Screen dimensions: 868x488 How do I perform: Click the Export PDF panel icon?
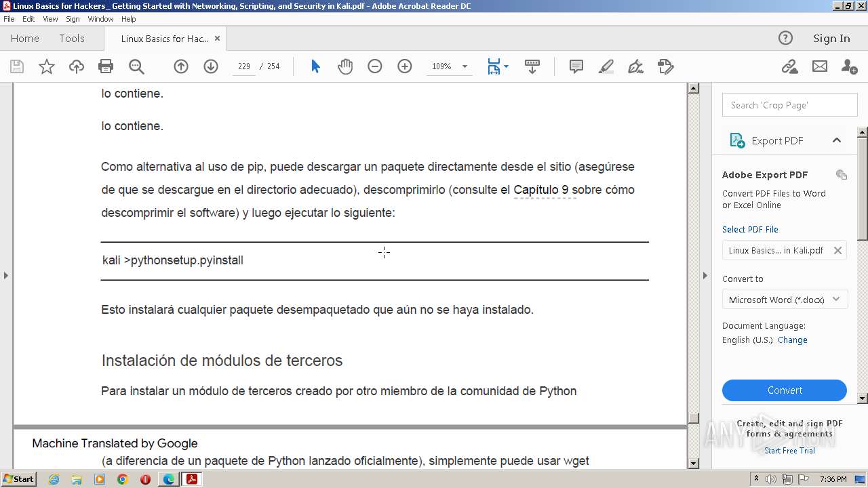737,140
